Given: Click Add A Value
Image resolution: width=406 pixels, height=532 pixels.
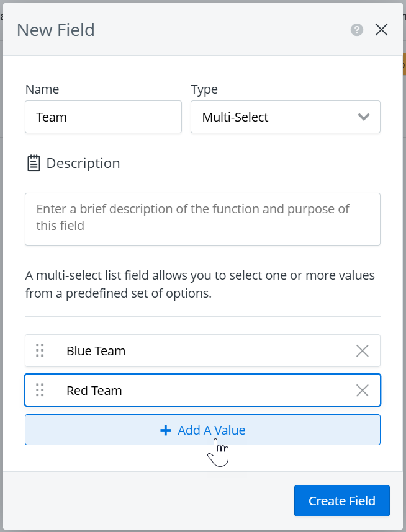Looking at the screenshot, I should [x=202, y=430].
